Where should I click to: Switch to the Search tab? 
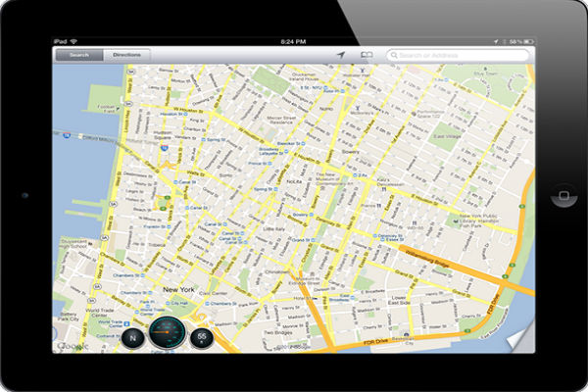click(79, 56)
